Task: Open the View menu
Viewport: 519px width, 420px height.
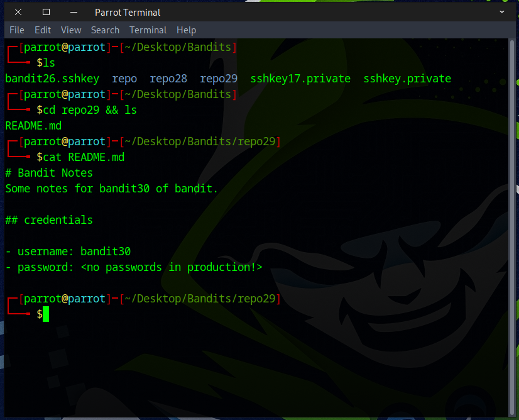Action: [x=71, y=30]
